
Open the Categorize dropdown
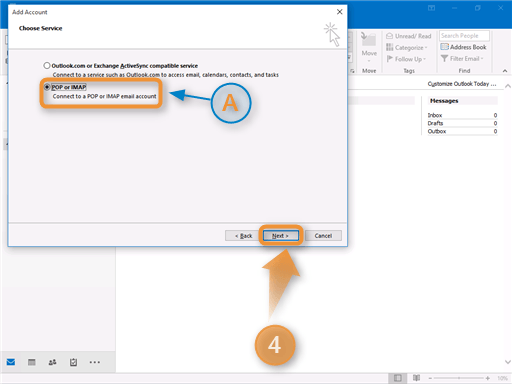point(407,48)
